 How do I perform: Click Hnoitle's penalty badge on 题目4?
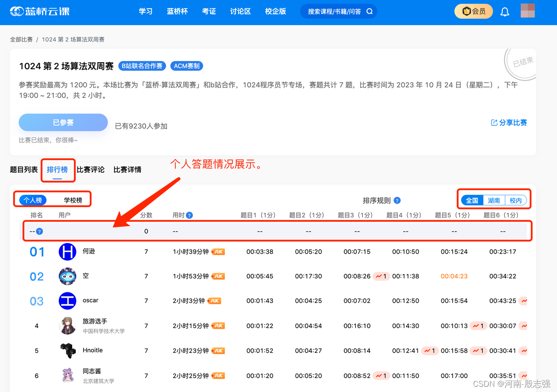click(x=429, y=351)
